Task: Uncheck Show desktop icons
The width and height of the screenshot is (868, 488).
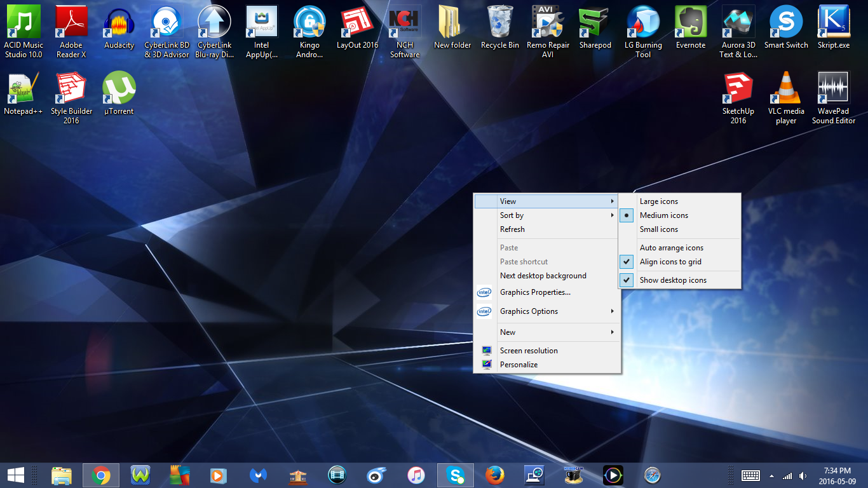Action: 680,280
